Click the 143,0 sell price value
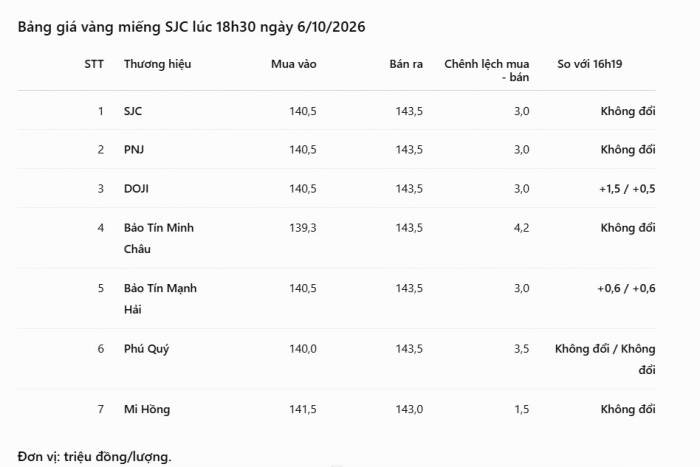The image size is (700, 467). point(409,409)
